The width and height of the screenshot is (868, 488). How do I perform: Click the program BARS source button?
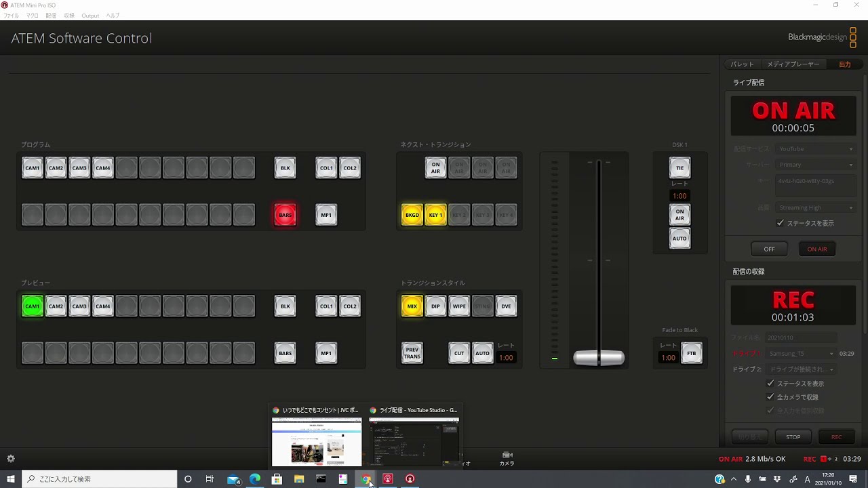point(285,215)
